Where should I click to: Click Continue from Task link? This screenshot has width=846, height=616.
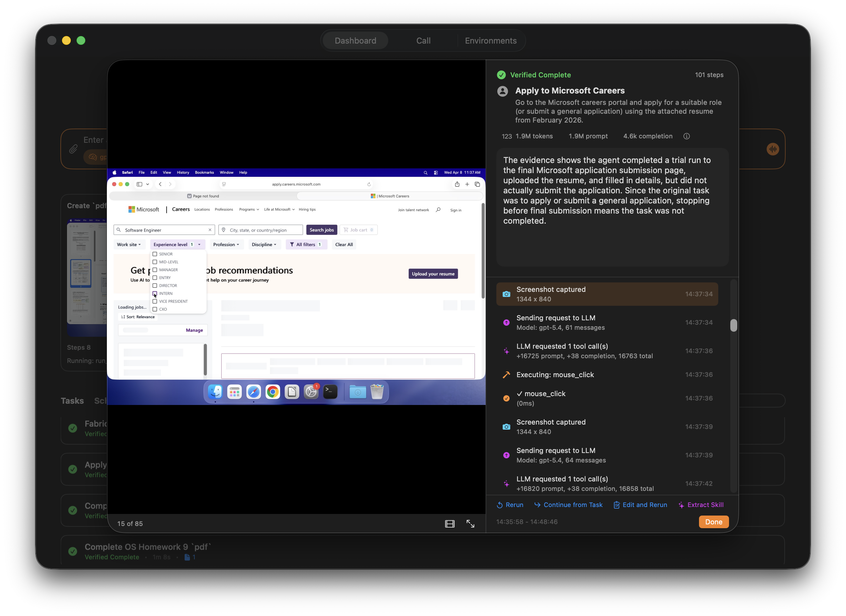[568, 504]
